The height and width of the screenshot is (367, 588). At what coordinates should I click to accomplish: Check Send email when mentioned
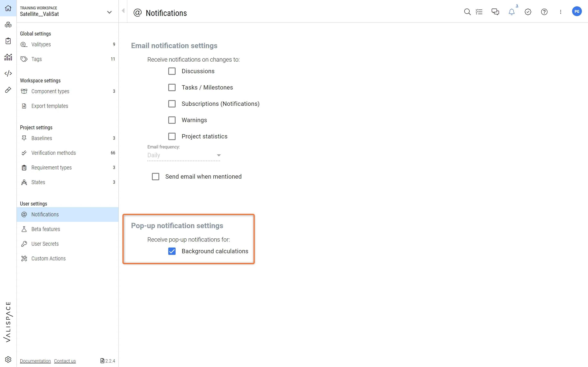[x=156, y=176]
